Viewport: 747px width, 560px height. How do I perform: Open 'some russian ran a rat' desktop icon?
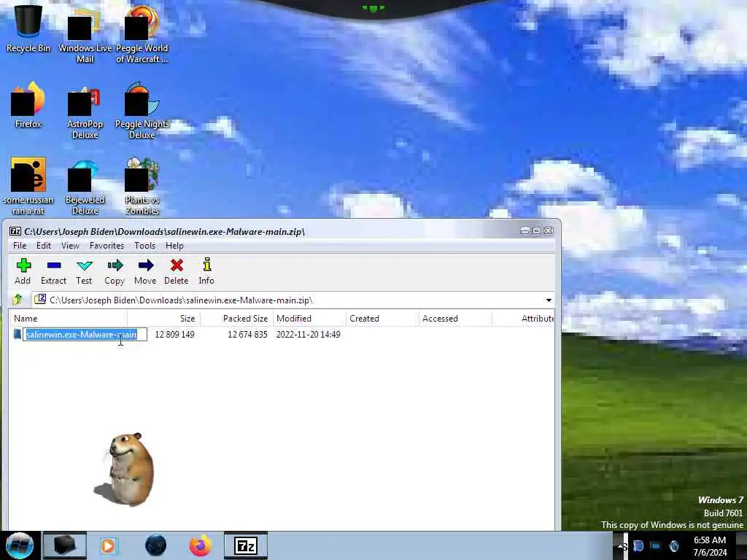point(28,186)
